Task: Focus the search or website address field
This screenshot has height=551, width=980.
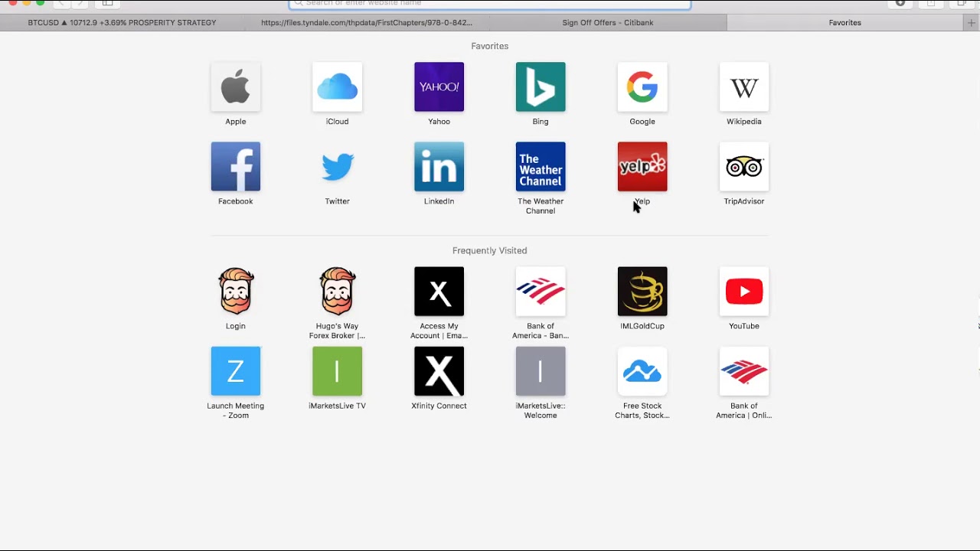Action: click(490, 4)
